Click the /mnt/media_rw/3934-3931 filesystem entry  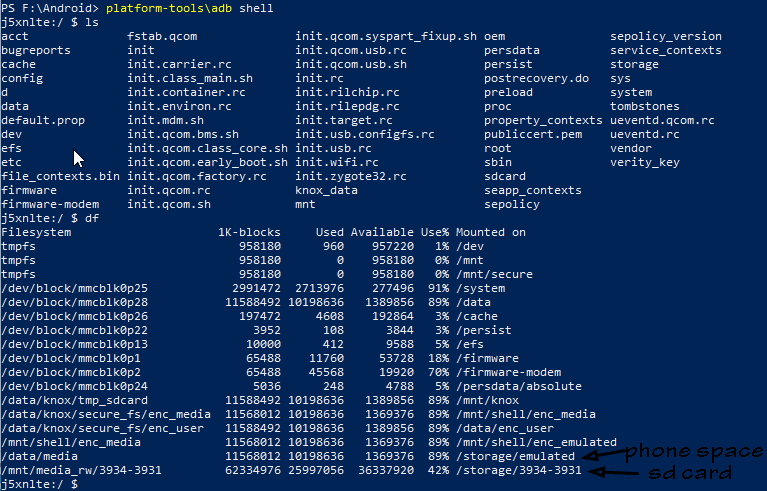(81, 470)
